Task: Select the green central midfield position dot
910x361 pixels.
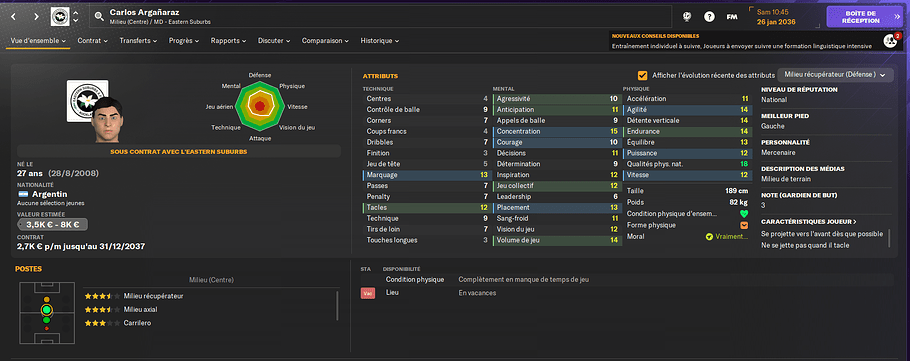Action: (46, 310)
